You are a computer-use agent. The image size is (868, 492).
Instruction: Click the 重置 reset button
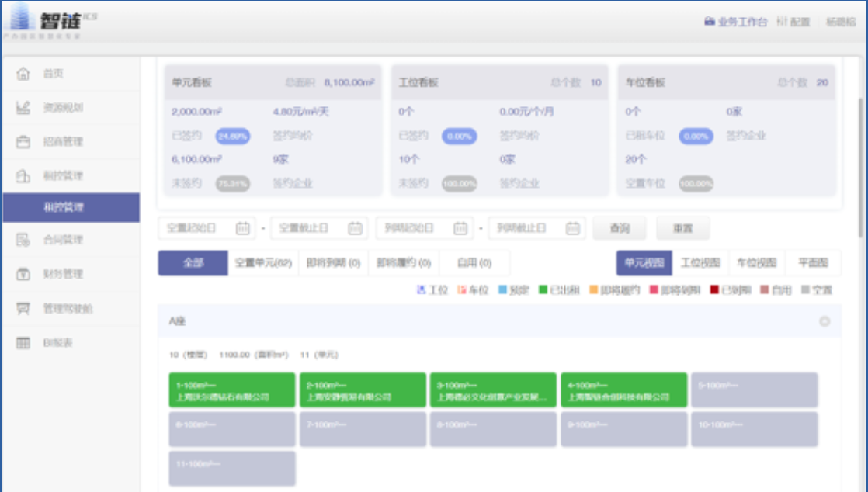[x=683, y=228]
